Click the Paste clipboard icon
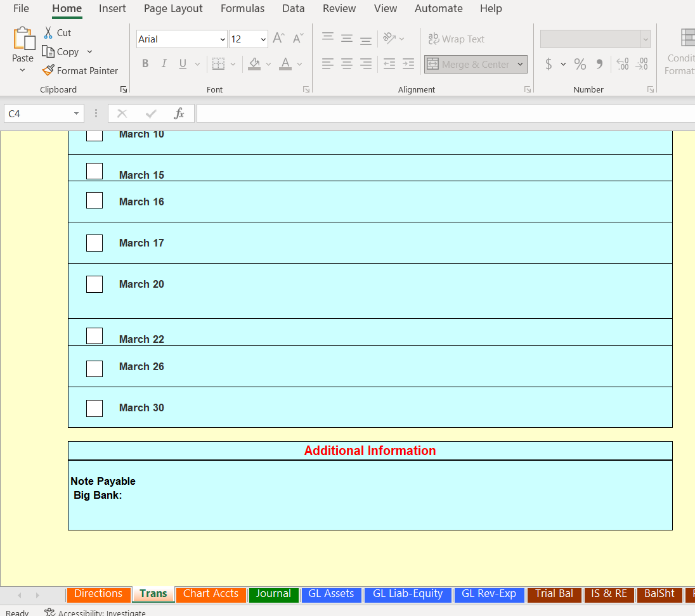This screenshot has height=616, width=695. 23,39
